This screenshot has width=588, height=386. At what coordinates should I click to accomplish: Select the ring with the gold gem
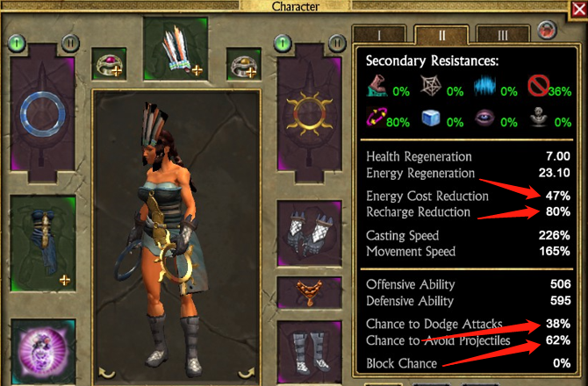tap(244, 64)
